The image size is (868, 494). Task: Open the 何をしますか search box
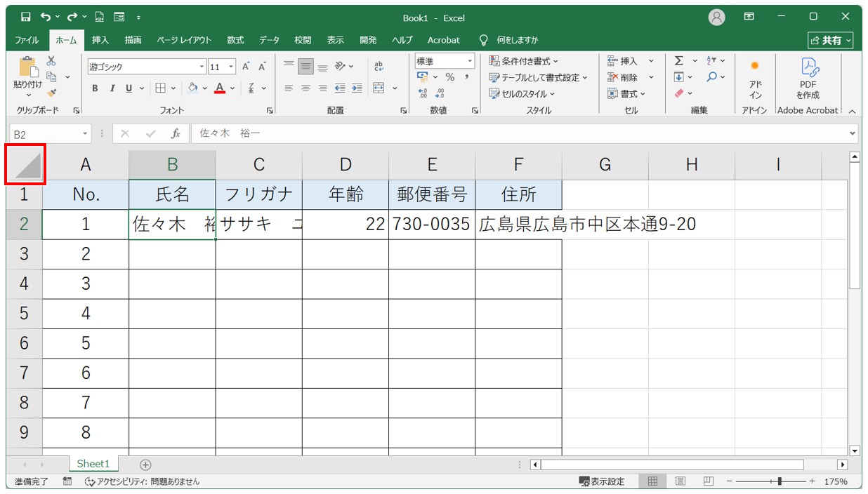tap(508, 40)
